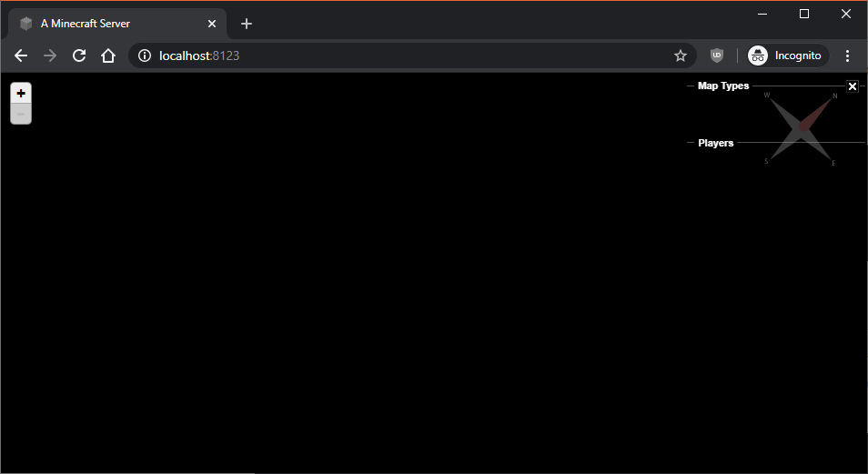Image resolution: width=868 pixels, height=474 pixels.
Task: Reload the localhost page
Action: point(79,55)
